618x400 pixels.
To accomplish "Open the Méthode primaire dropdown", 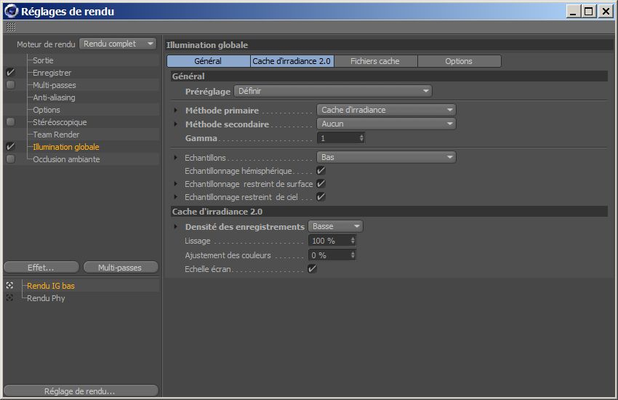I will pyautogui.click(x=386, y=110).
